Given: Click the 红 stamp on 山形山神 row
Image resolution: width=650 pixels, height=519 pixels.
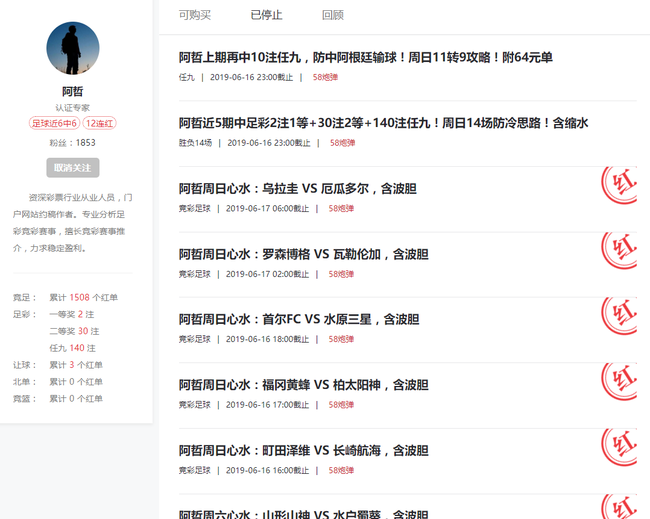Looking at the screenshot, I should [x=619, y=507].
